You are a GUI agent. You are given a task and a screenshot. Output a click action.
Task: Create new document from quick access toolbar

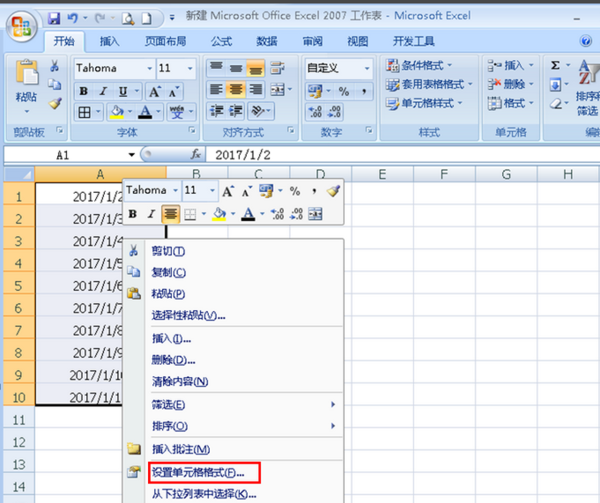pyautogui.click(x=146, y=18)
